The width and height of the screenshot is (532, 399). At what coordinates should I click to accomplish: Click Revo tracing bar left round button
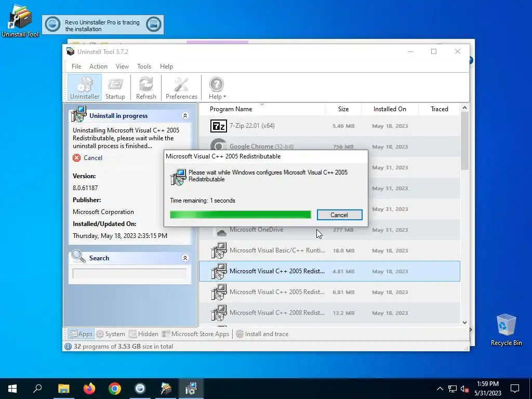point(52,24)
